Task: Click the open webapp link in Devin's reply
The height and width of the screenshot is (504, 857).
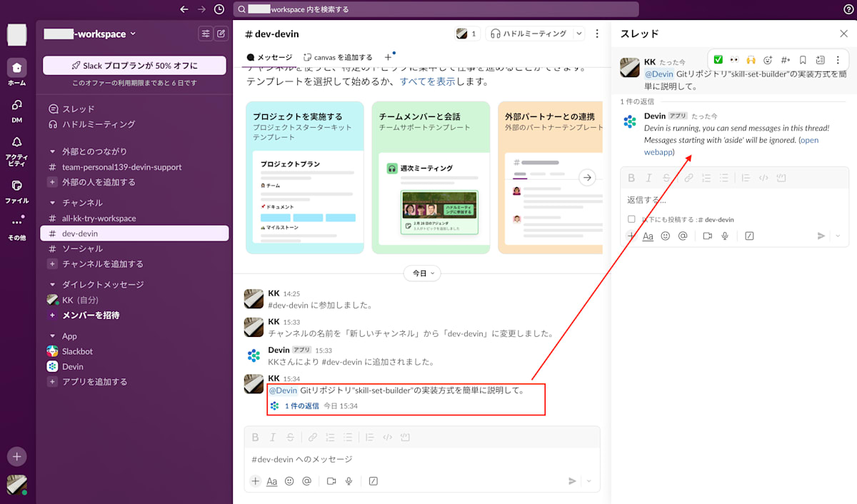Action: (731, 146)
